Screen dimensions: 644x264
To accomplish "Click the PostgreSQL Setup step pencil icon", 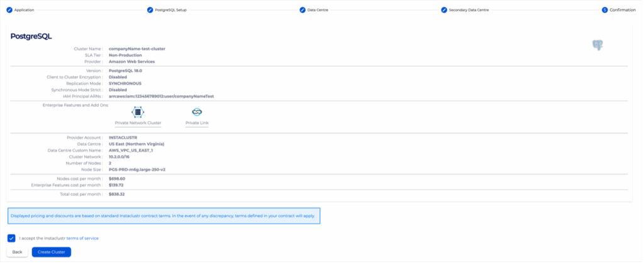I will [150, 10].
